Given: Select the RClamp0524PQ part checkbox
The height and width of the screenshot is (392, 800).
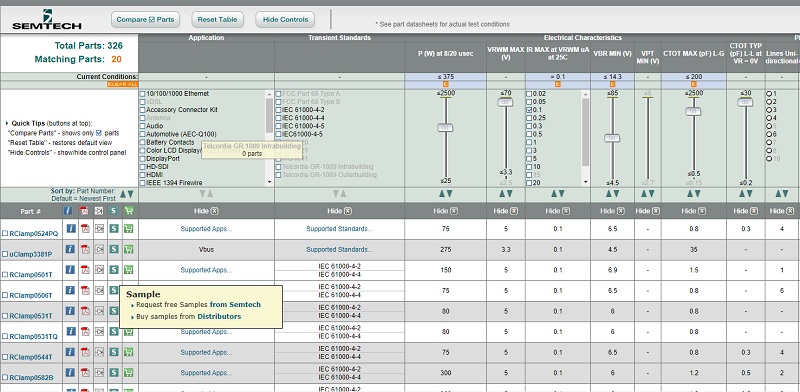Looking at the screenshot, I should [x=5, y=233].
